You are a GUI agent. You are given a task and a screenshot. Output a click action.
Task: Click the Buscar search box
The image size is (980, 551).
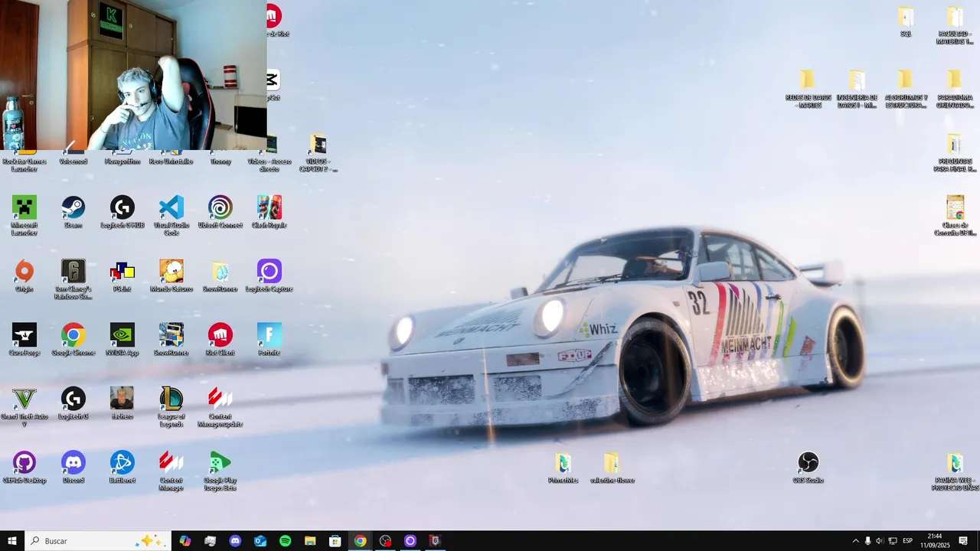coord(97,541)
